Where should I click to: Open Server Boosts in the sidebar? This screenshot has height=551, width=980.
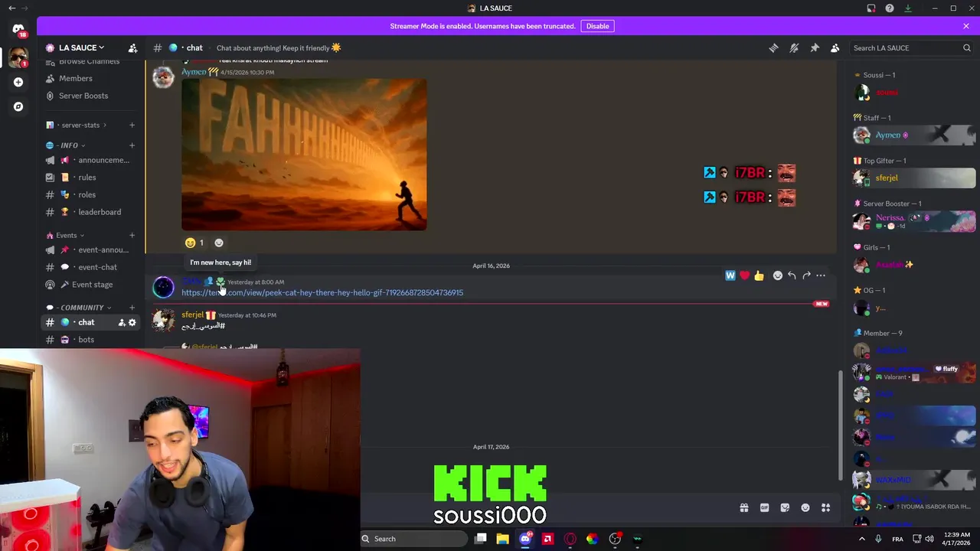90,96
